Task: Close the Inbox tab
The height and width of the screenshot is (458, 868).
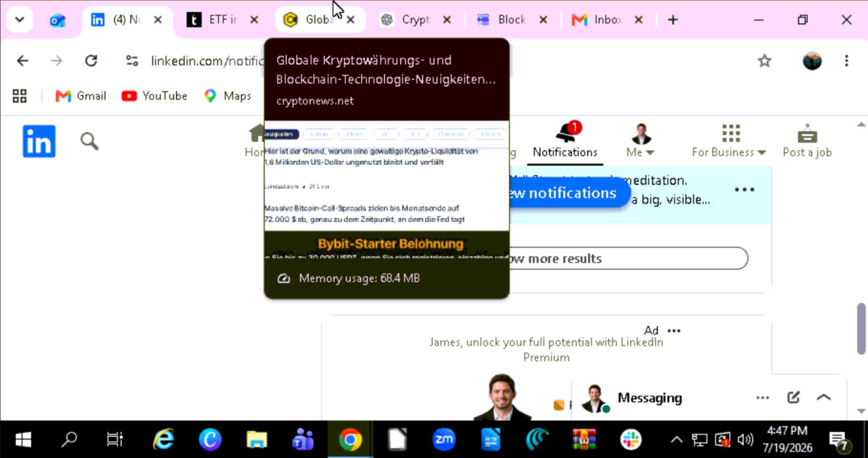Action: coord(639,20)
